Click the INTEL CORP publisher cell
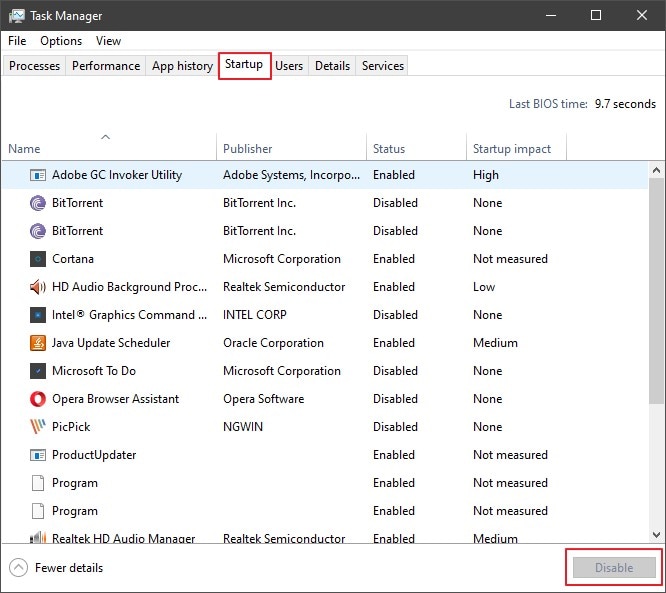 pyautogui.click(x=255, y=315)
